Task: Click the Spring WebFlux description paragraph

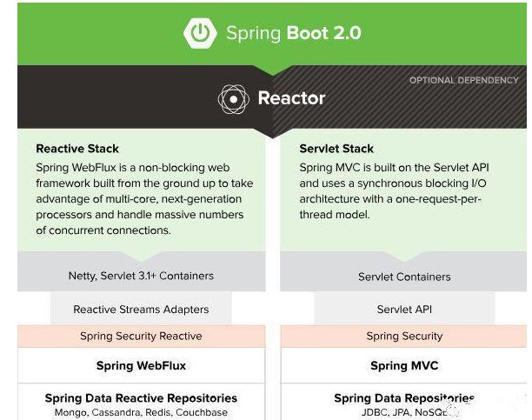Action: pyautogui.click(x=144, y=198)
